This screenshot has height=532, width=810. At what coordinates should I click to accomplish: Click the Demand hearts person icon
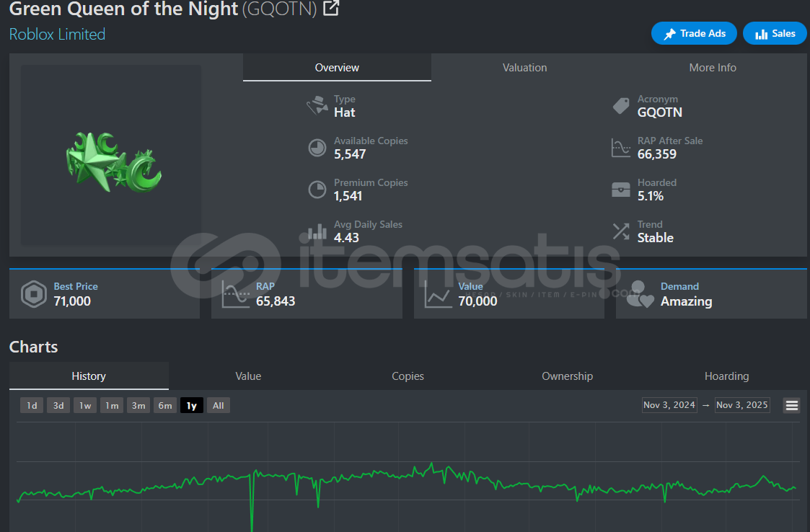click(640, 294)
